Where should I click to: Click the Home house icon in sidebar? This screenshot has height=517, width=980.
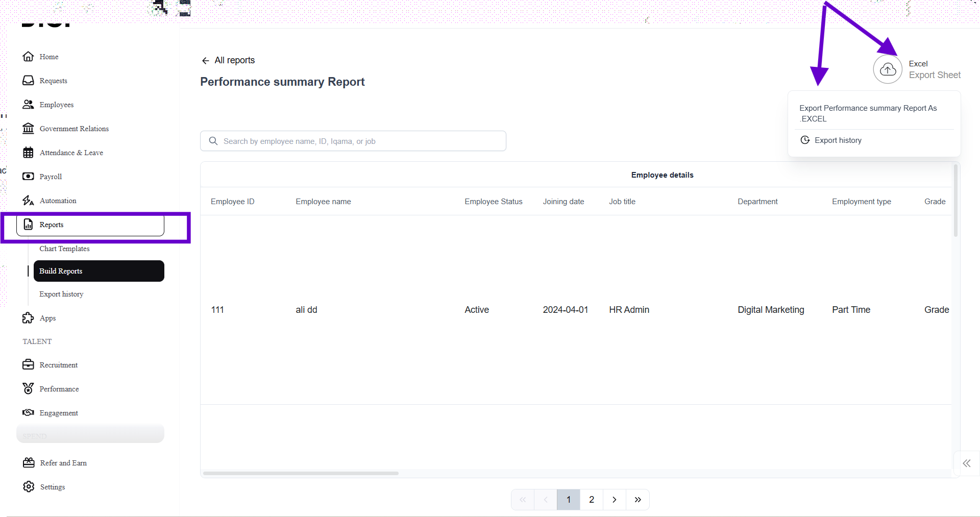[28, 57]
